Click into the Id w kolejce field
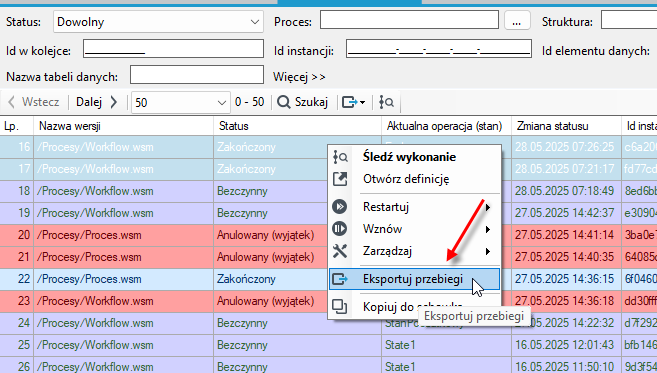 [173, 49]
